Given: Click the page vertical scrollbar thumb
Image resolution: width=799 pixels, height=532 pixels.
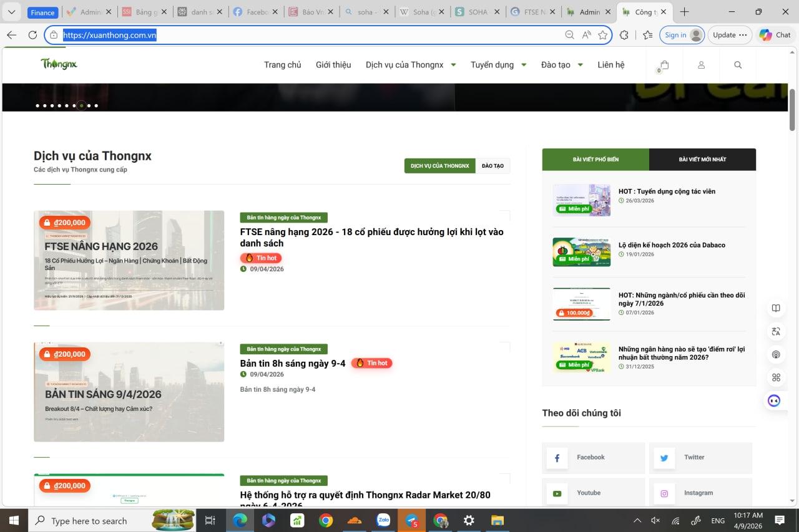Looking at the screenshot, I should pyautogui.click(x=793, y=109).
